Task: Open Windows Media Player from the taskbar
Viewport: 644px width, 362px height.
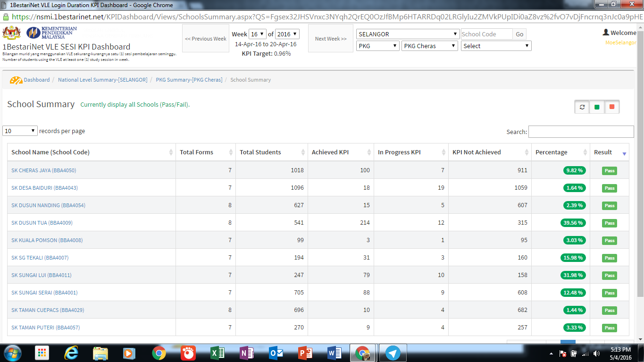Action: click(129, 353)
